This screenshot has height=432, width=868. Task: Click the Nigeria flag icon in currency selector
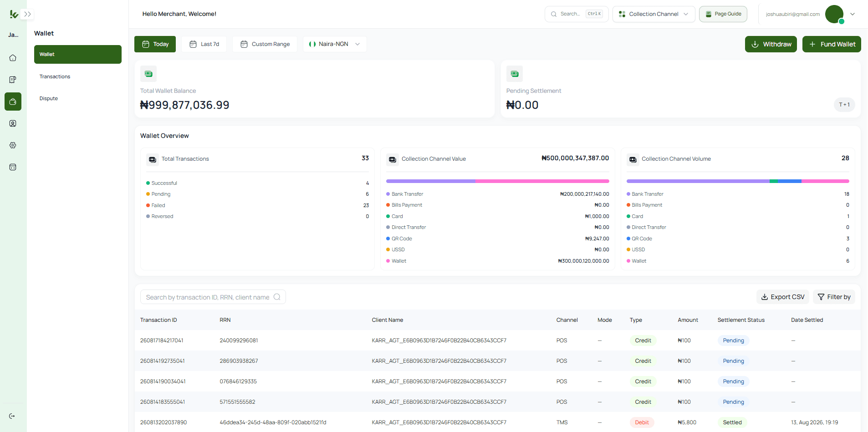click(x=312, y=44)
